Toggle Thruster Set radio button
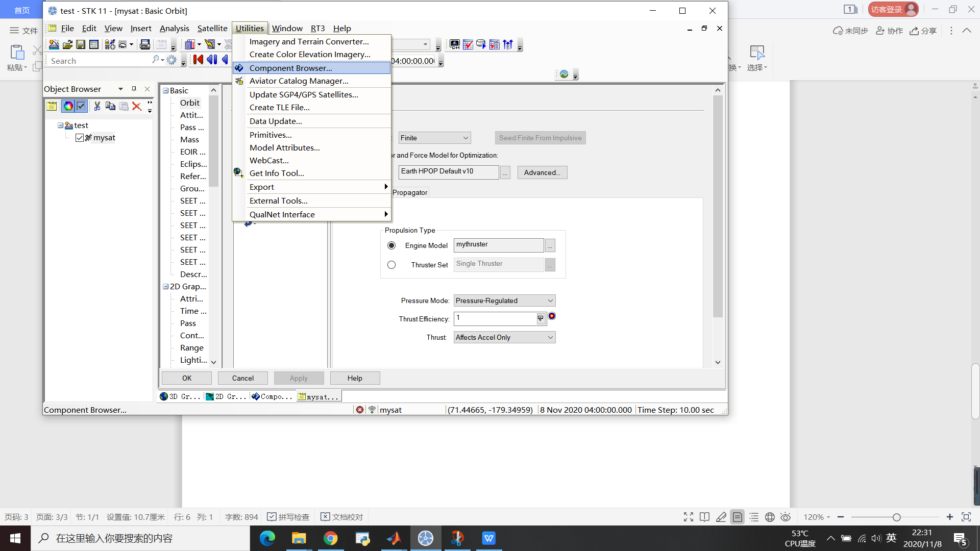980x551 pixels. 391,264
